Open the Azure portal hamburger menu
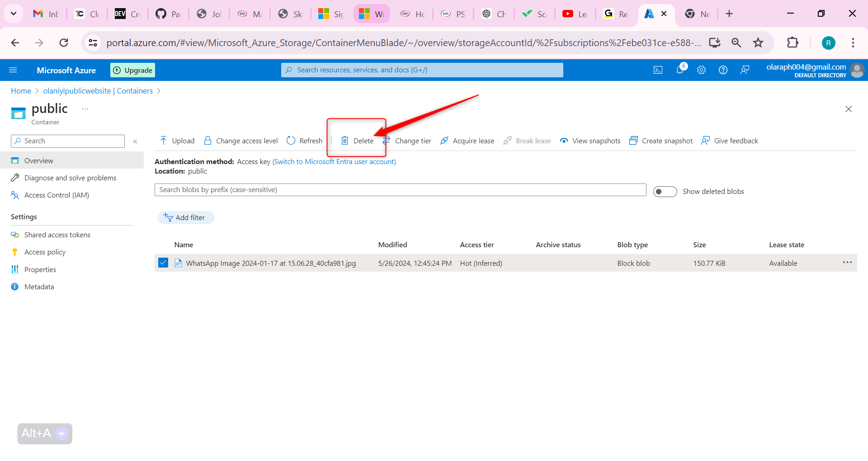The height and width of the screenshot is (461, 868). [x=13, y=70]
